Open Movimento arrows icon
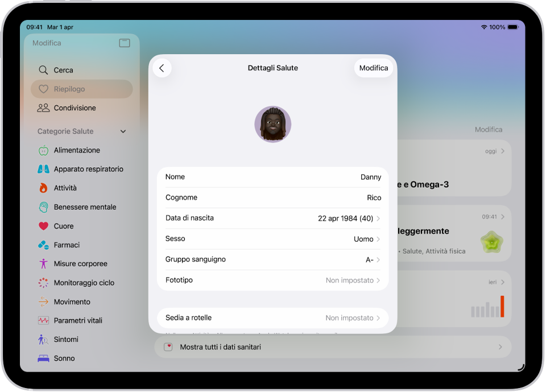Screen dimensions: 546x392 click(44, 302)
